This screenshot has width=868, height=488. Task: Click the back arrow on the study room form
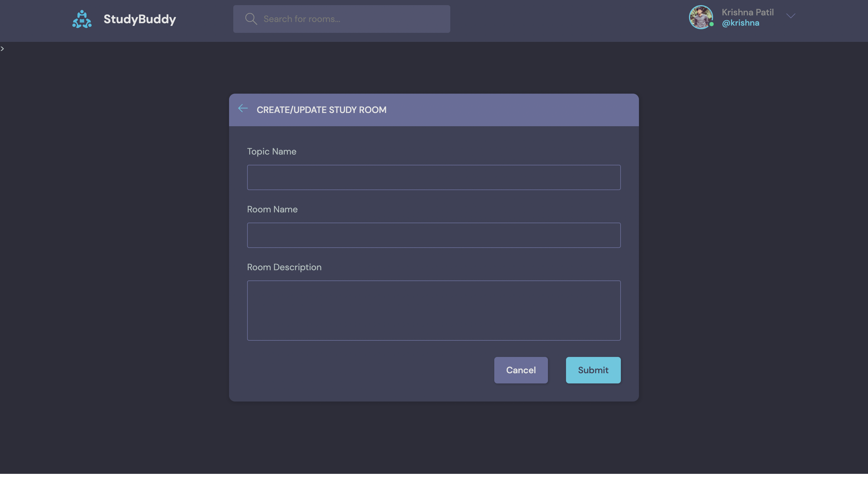[243, 108]
